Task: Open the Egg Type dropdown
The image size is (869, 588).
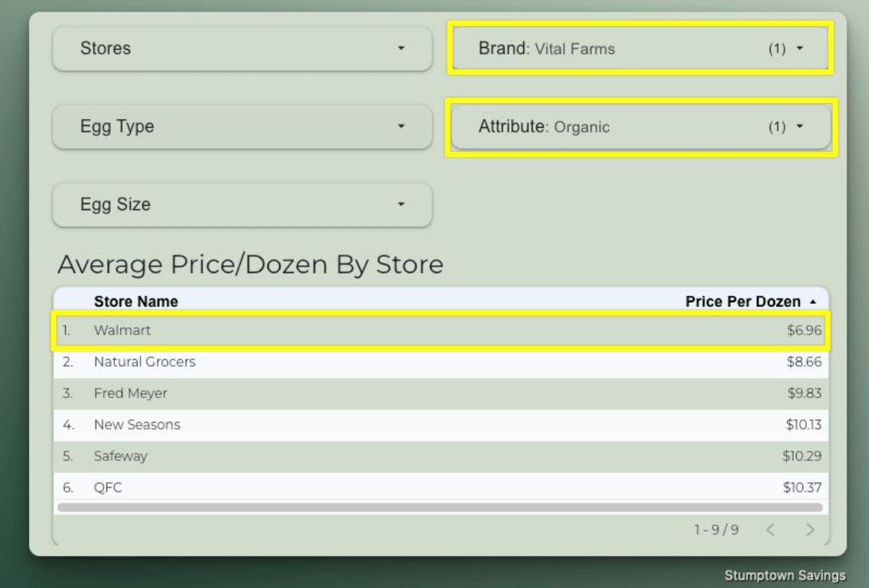Action: [x=242, y=127]
